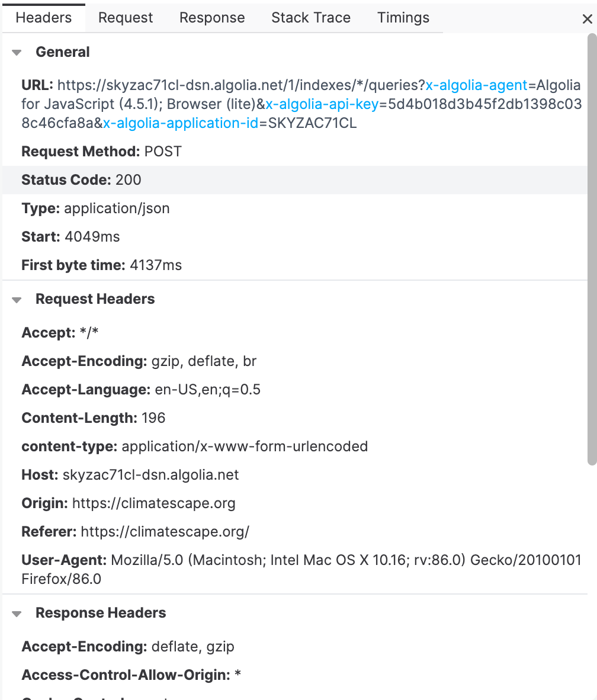Click the x-algolia-application-id parameter
597x700 pixels.
(x=181, y=123)
